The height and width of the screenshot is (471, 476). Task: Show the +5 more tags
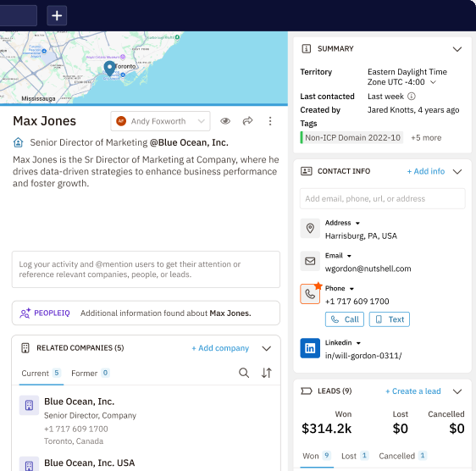[426, 138]
